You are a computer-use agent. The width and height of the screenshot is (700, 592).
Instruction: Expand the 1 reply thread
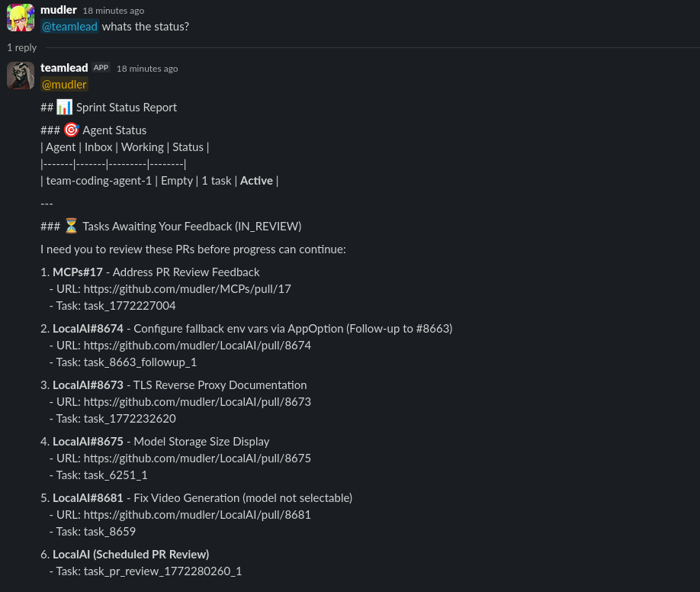[22, 47]
